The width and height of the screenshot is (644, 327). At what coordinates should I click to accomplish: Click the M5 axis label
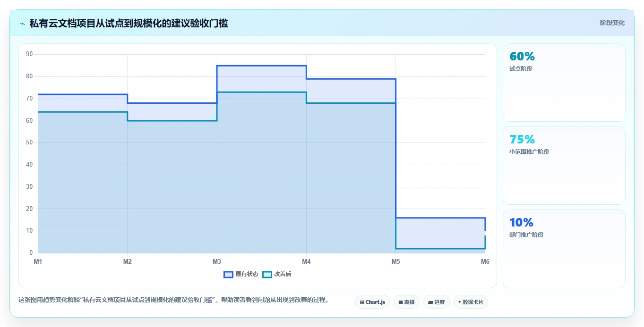click(395, 261)
